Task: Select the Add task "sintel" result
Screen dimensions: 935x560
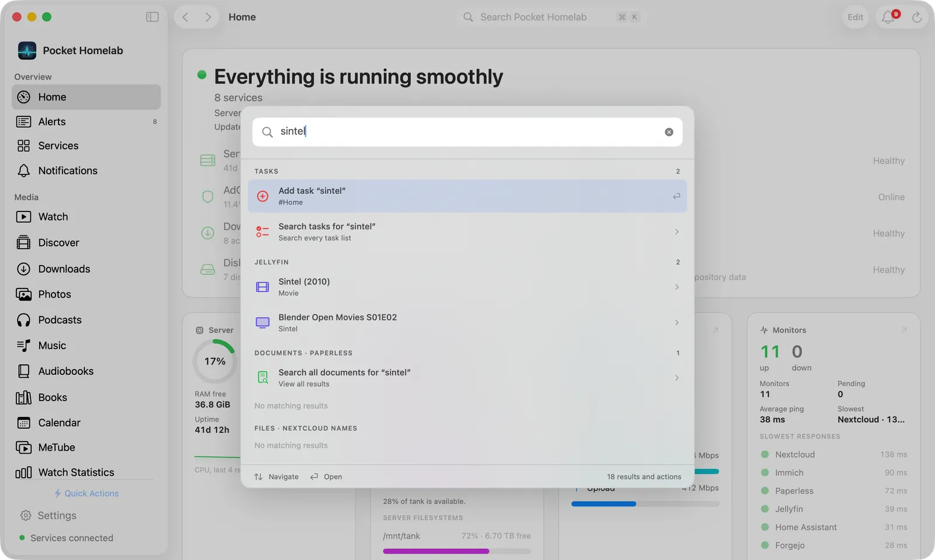Action: [x=467, y=196]
